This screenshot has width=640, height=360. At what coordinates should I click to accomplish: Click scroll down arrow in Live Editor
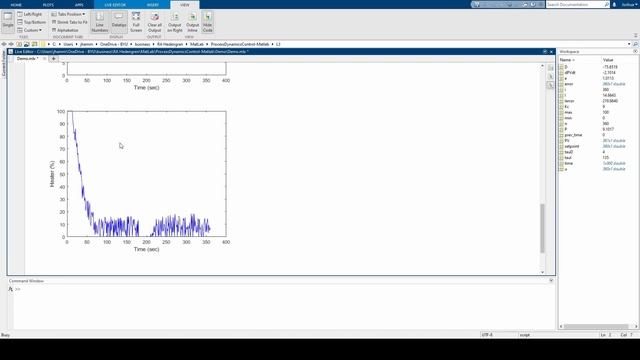point(542,272)
